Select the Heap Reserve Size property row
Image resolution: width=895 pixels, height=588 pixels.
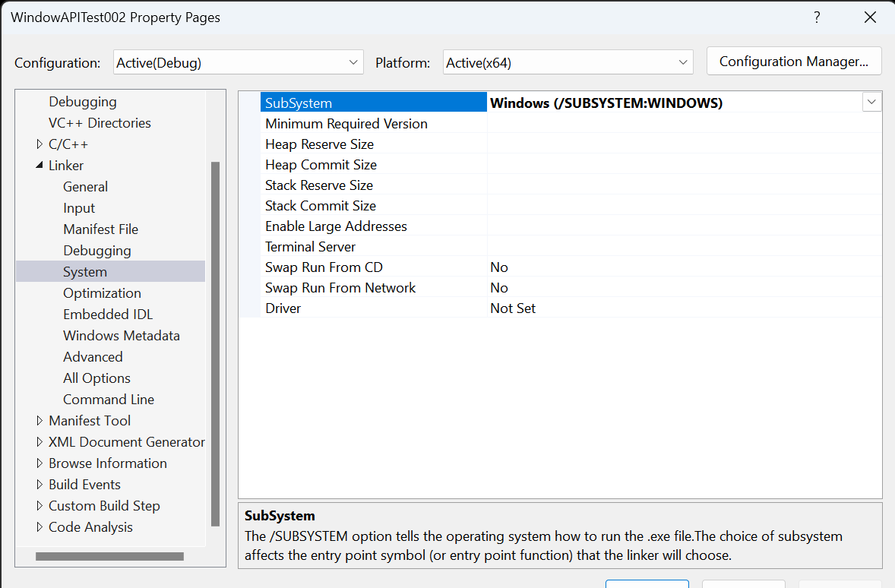[x=319, y=144]
